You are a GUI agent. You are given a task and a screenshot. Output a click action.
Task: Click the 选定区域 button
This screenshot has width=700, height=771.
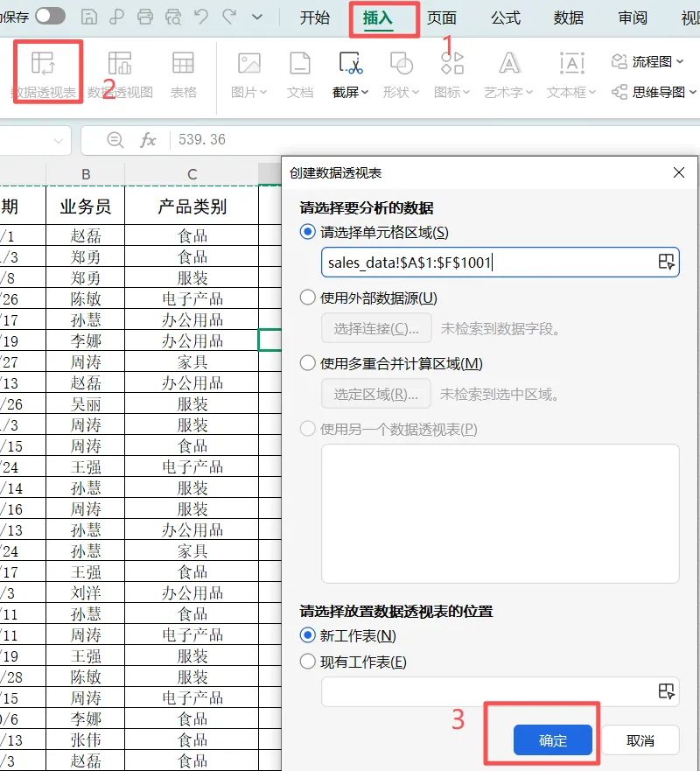376,393
